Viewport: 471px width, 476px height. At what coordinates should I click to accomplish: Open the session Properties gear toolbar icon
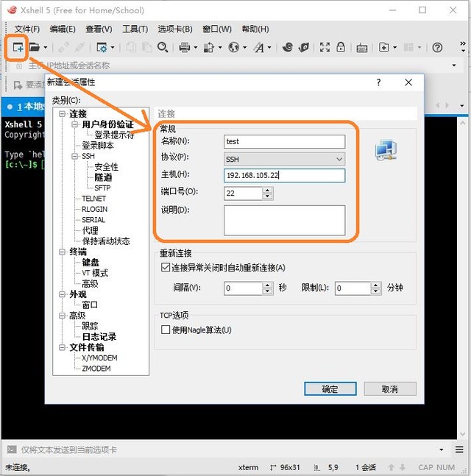click(102, 47)
